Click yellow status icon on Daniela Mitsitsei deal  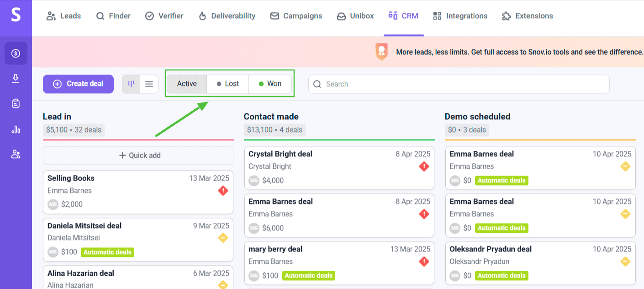[223, 238]
